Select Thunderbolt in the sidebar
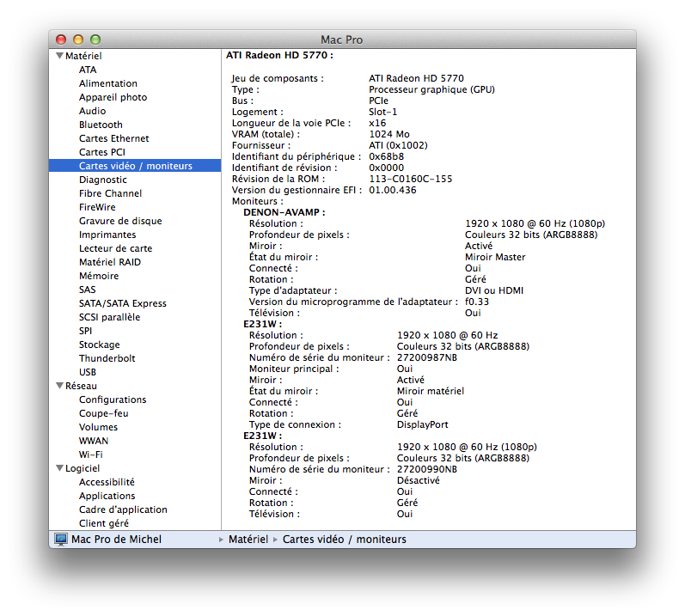685x616 pixels. (107, 358)
